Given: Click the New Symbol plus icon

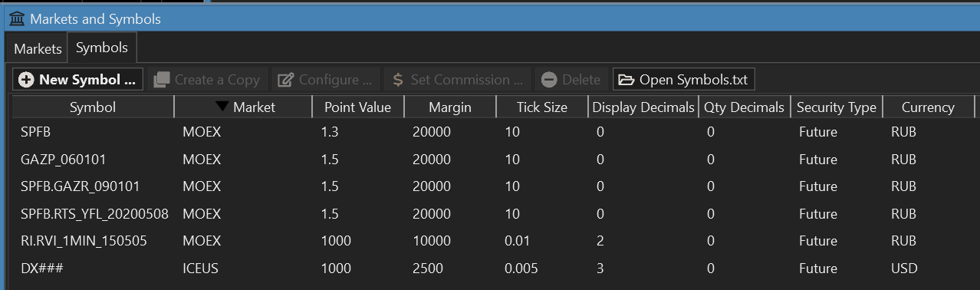Looking at the screenshot, I should pos(26,80).
